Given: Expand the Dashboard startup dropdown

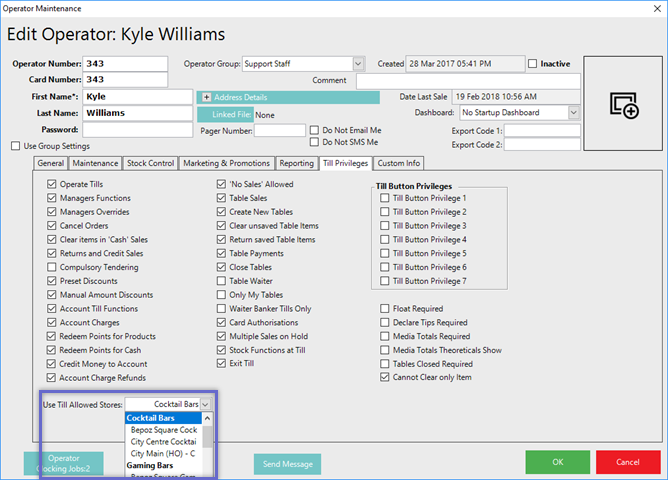Looking at the screenshot, I should 573,113.
